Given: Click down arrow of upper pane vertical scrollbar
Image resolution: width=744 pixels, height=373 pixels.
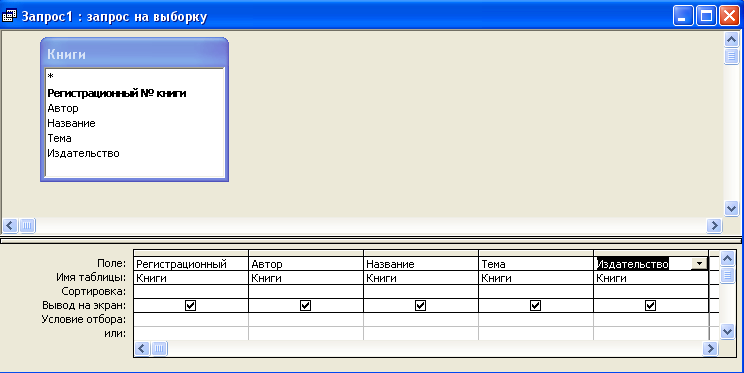Looking at the screenshot, I should [731, 208].
